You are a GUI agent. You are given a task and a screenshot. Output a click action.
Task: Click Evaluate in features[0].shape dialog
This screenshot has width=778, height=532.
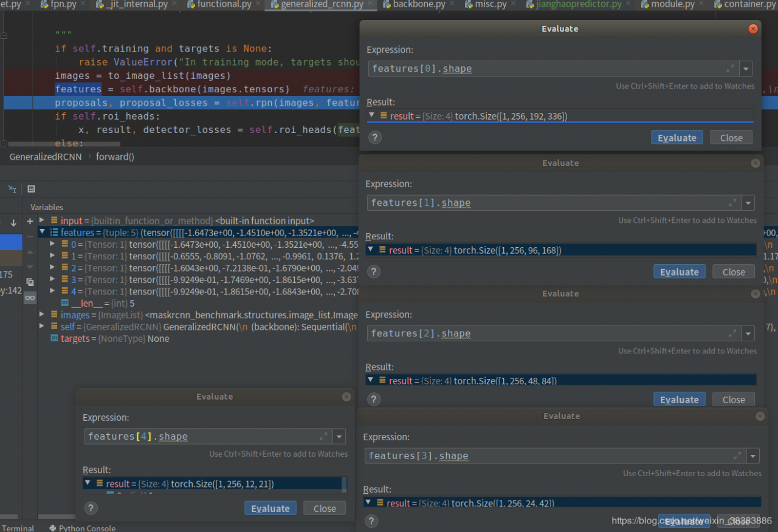pyautogui.click(x=677, y=137)
